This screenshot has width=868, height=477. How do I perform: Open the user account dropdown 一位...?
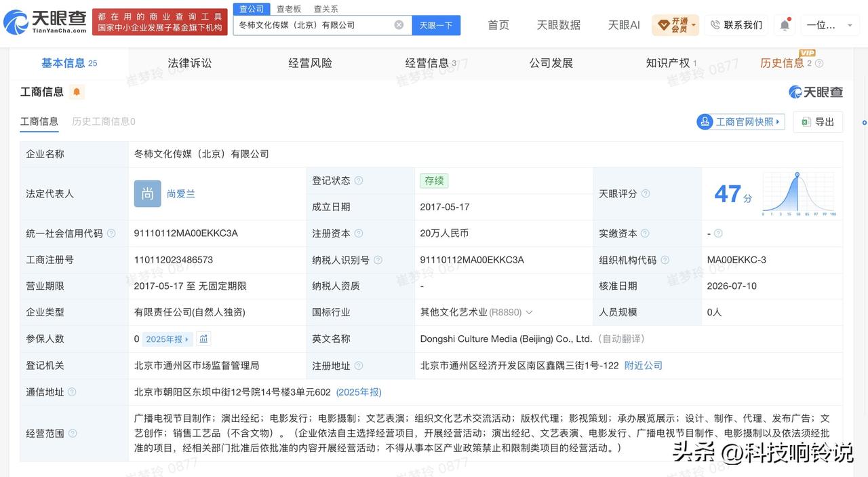click(x=831, y=25)
